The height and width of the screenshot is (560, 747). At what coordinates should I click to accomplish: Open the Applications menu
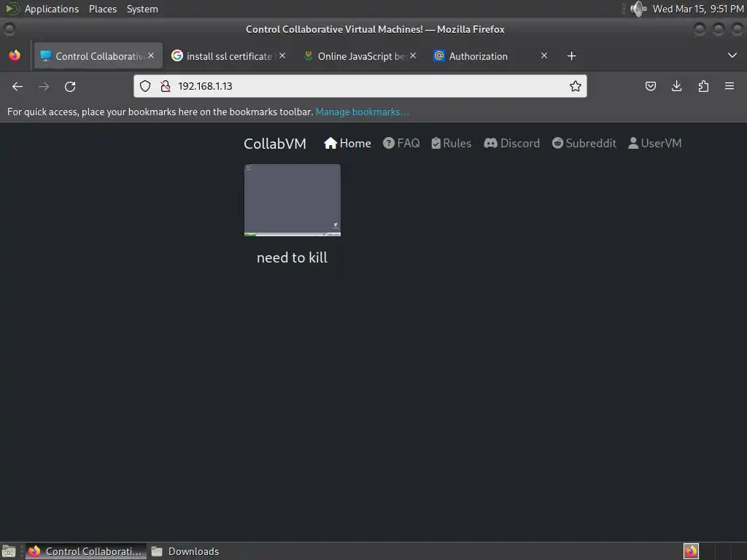click(52, 9)
